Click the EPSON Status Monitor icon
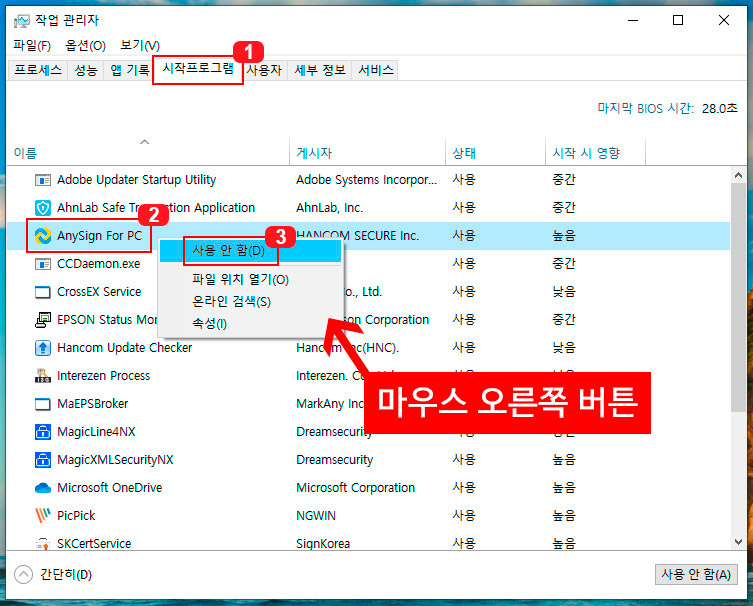Viewport: 753px width, 606px height. (x=43, y=320)
